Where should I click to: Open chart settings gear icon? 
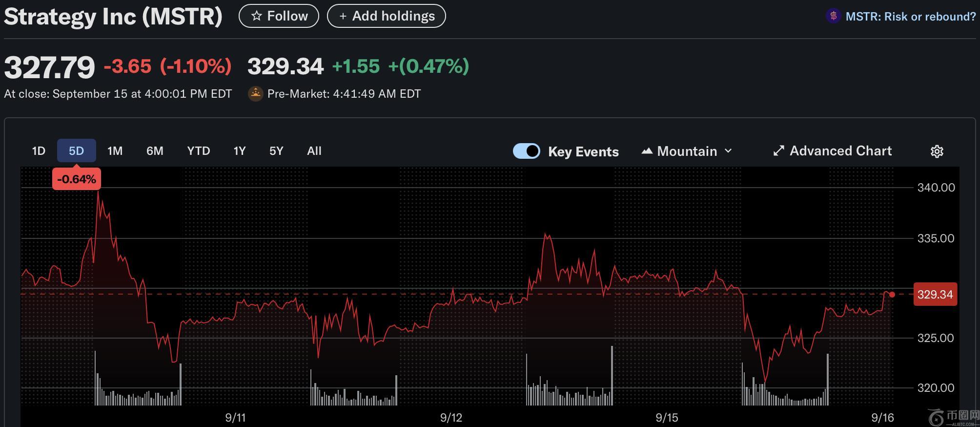tap(937, 151)
